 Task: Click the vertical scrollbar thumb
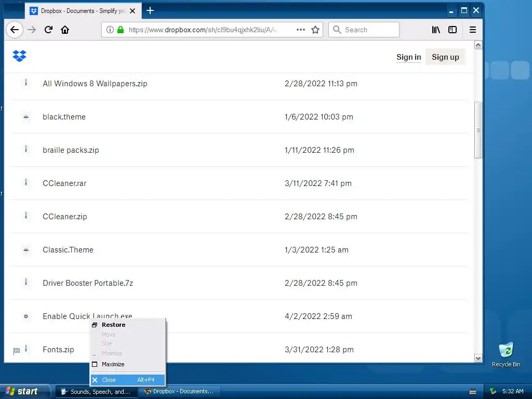click(x=478, y=130)
